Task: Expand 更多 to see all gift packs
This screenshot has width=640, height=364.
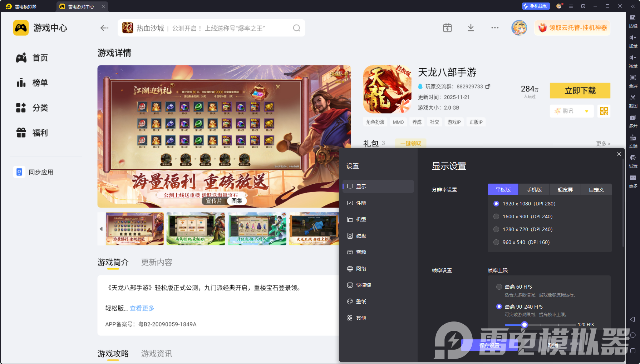Action: pyautogui.click(x=603, y=144)
